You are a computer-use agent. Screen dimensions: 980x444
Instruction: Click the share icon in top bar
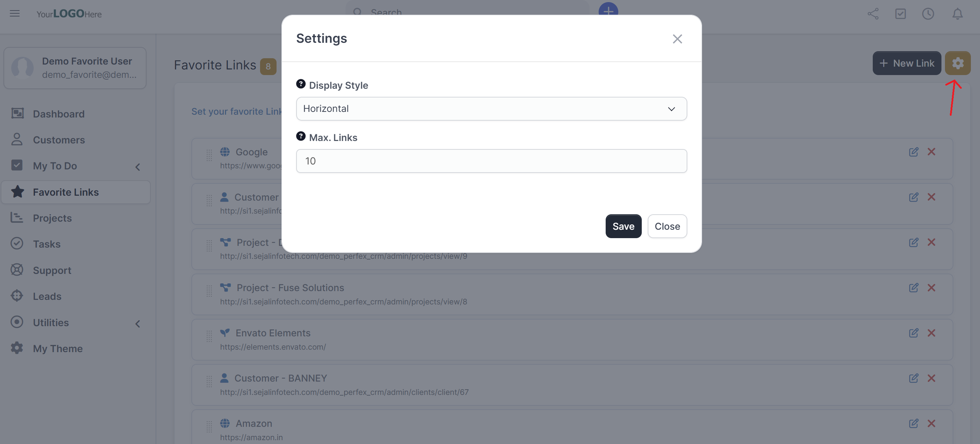click(873, 14)
